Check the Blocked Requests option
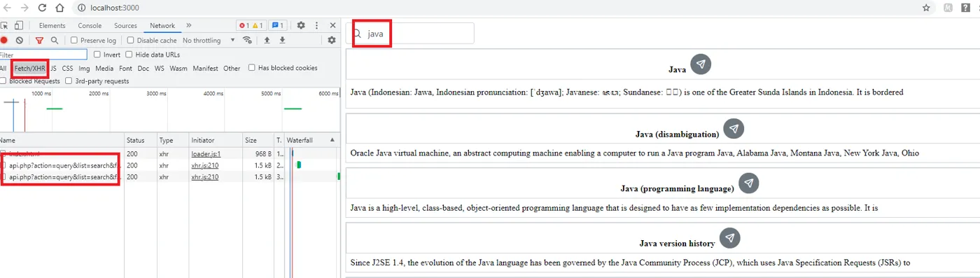Screen dimensions: 980x278 point(3,81)
